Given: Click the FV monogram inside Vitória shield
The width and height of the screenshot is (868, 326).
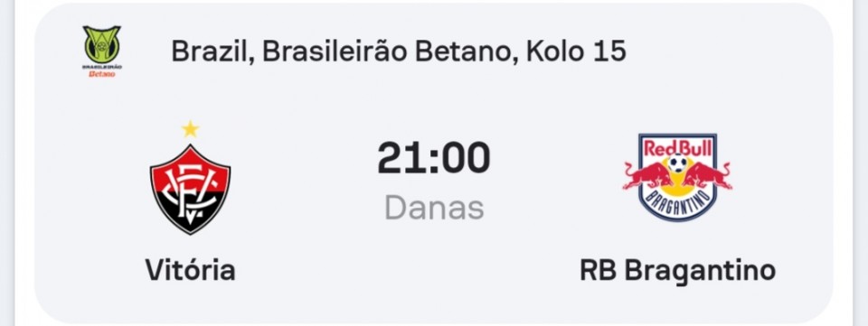Looking at the screenshot, I should 191,192.
